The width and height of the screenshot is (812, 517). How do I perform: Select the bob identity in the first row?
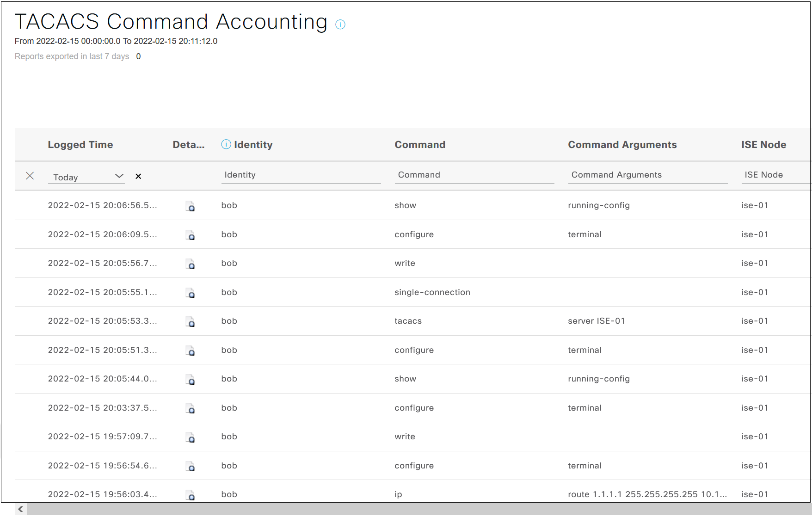(x=229, y=205)
